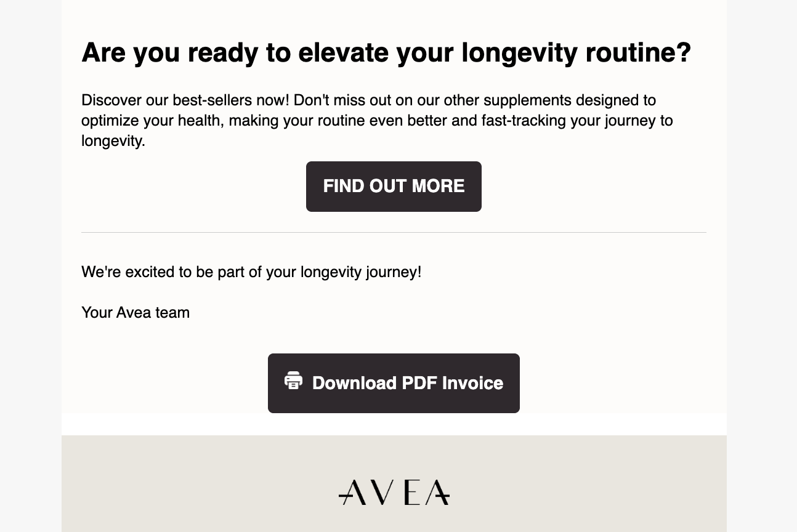The image size is (797, 532).
Task: Click the FIND OUT MORE button
Action: coord(394,187)
